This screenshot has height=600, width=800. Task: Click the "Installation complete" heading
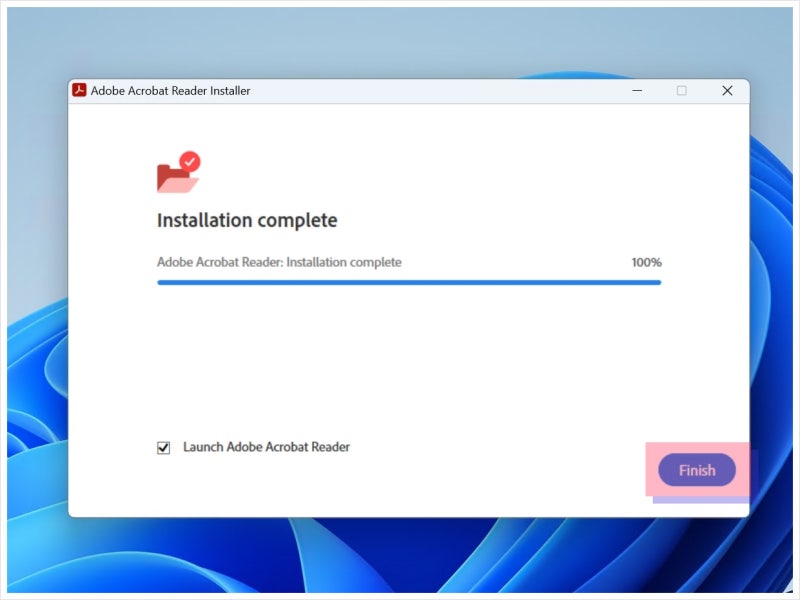pyautogui.click(x=247, y=220)
